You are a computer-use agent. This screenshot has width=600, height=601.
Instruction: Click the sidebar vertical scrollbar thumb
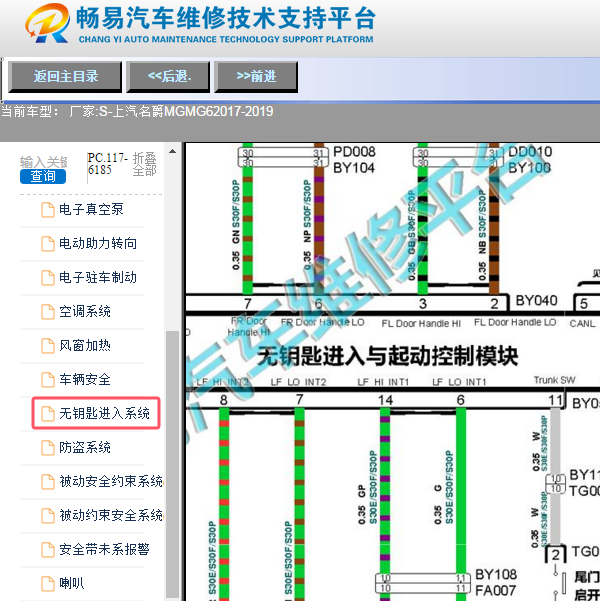173,464
